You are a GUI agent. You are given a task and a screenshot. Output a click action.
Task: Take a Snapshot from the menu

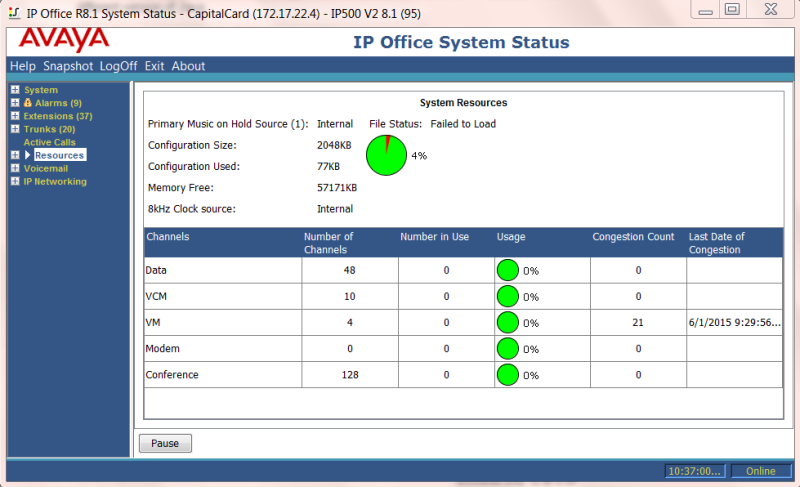[68, 66]
